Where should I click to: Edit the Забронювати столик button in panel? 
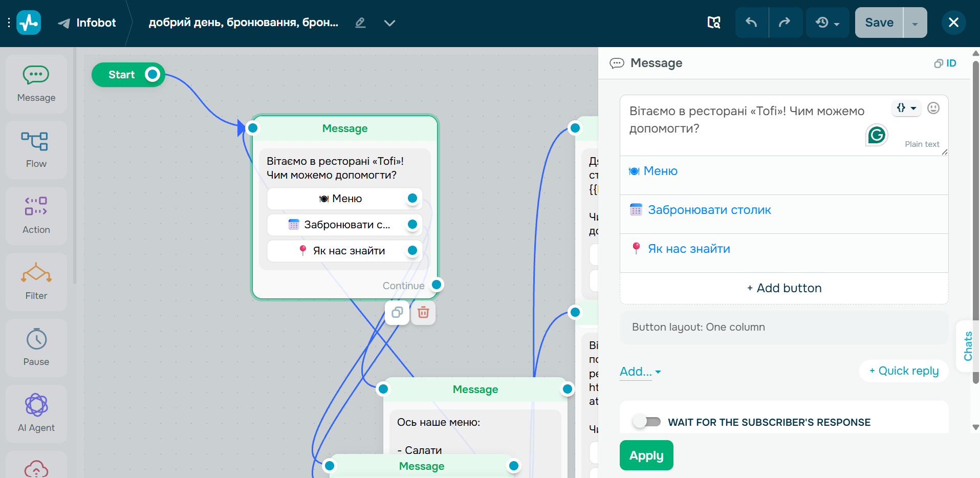click(x=784, y=214)
